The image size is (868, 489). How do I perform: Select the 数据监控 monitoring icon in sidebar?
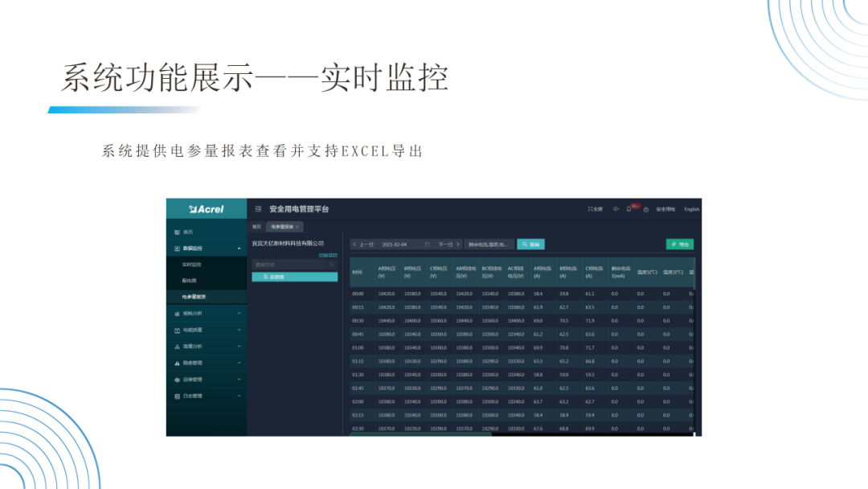tap(176, 249)
